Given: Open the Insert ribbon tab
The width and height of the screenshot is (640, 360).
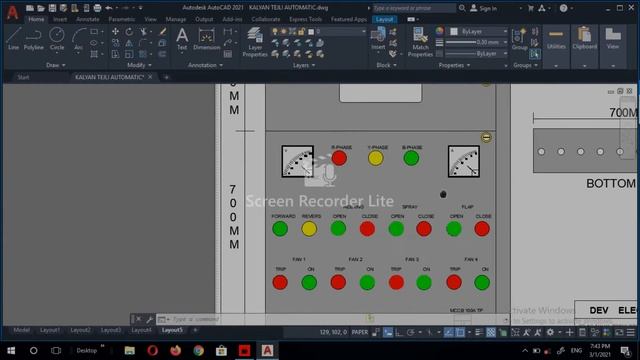Looking at the screenshot, I should [x=60, y=19].
